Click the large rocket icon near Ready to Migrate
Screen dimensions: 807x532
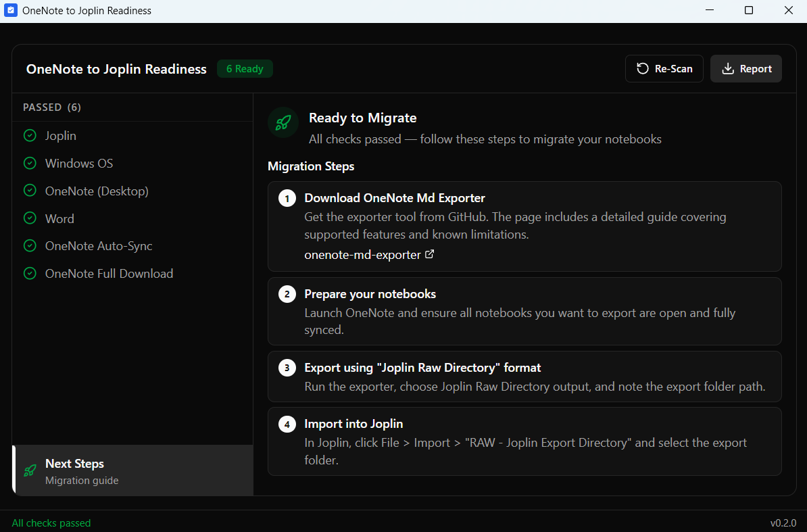coord(283,123)
